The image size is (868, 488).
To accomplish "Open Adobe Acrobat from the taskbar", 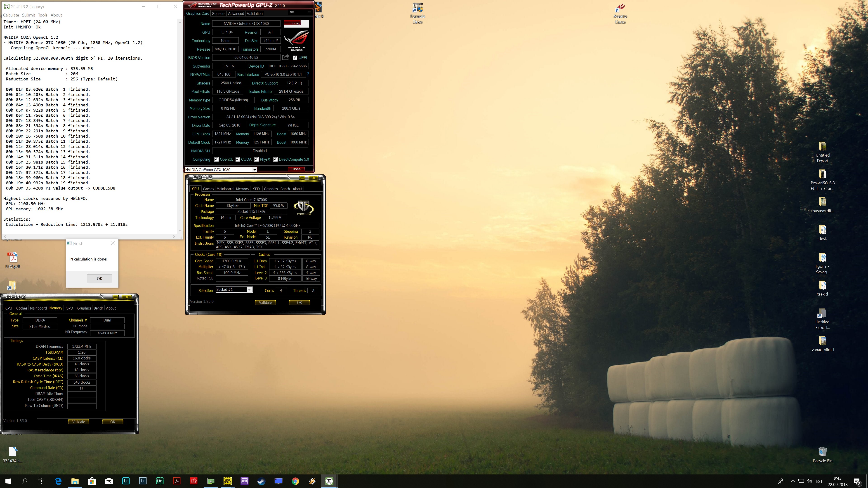I will pyautogui.click(x=177, y=481).
